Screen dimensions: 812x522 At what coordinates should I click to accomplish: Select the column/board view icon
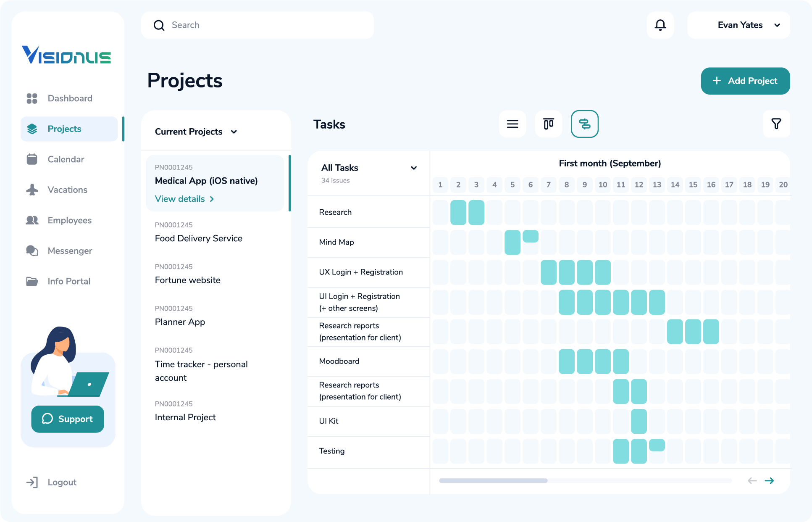[x=548, y=124]
